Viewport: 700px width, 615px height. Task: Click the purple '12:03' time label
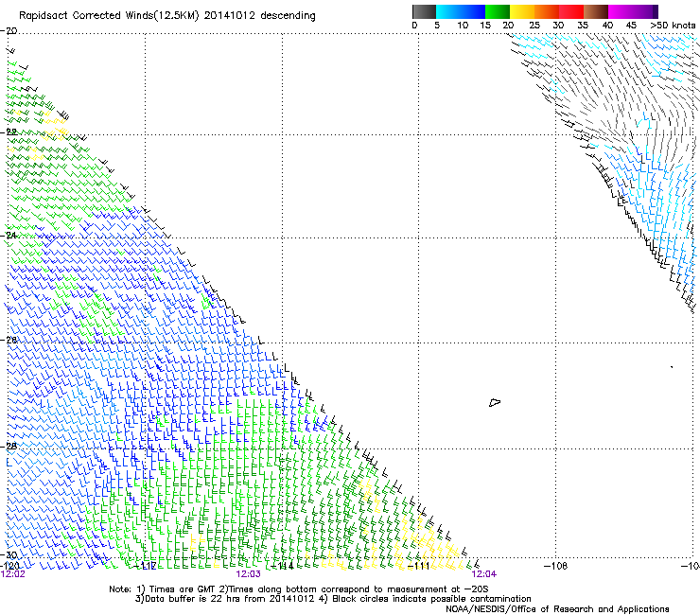pos(248,574)
